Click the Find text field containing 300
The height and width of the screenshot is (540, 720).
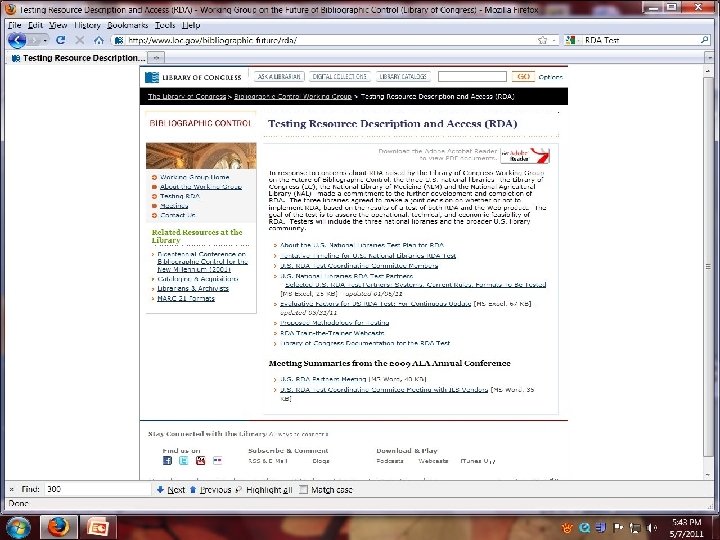pos(97,489)
